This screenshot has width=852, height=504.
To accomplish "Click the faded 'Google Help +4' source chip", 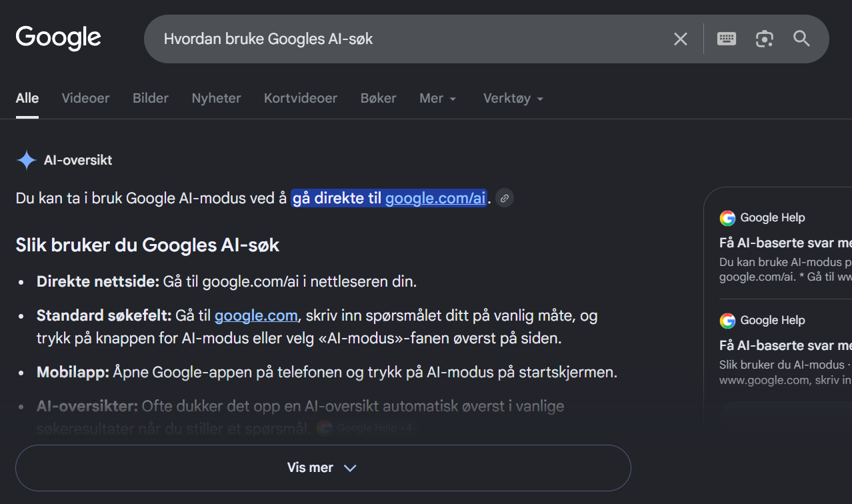I will coord(367,428).
